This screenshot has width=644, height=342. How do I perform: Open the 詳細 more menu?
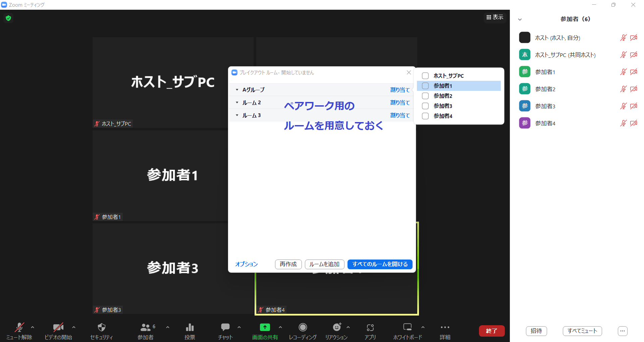coord(445,327)
